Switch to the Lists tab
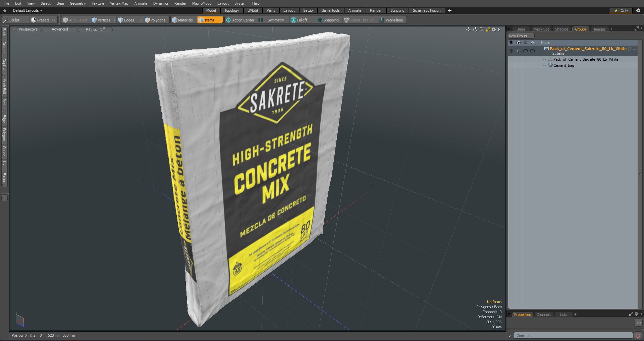This screenshot has height=341, width=644. click(x=563, y=315)
